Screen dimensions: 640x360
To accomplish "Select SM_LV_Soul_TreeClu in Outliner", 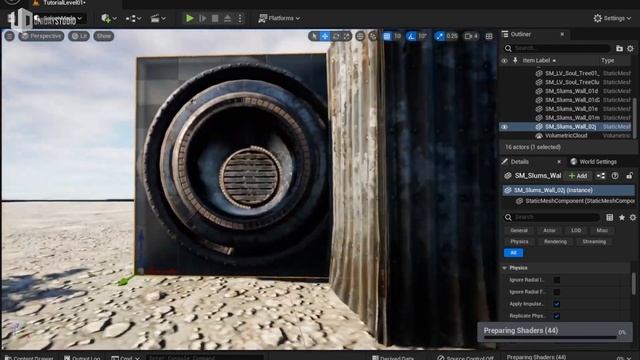I will click(572, 82).
